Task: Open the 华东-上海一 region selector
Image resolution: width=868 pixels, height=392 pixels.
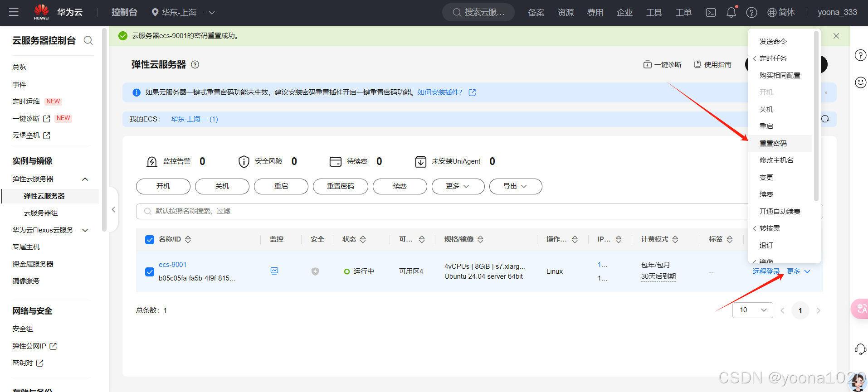Action: pos(183,12)
